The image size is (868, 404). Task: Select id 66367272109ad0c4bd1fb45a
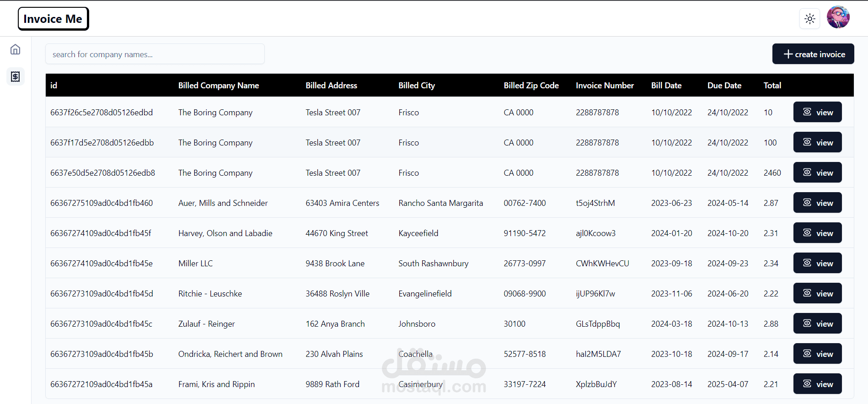(x=102, y=384)
